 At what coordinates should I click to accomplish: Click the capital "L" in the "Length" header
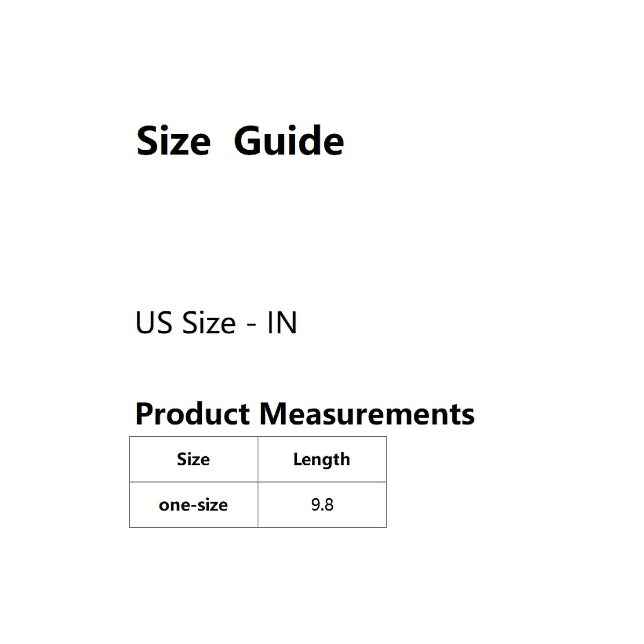point(297,459)
